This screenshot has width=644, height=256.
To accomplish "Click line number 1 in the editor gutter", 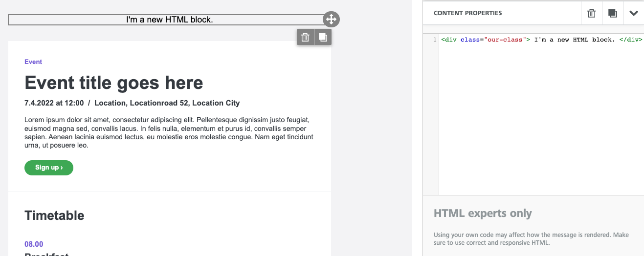I will coord(435,40).
